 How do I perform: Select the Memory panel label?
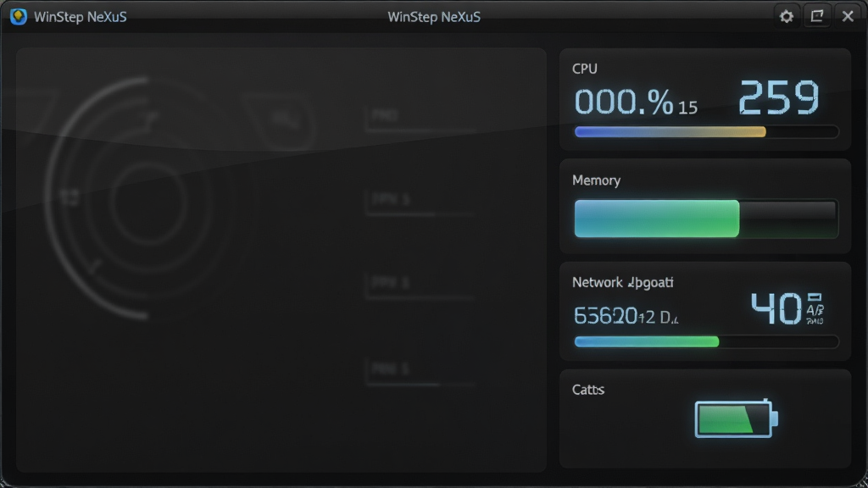[596, 180]
